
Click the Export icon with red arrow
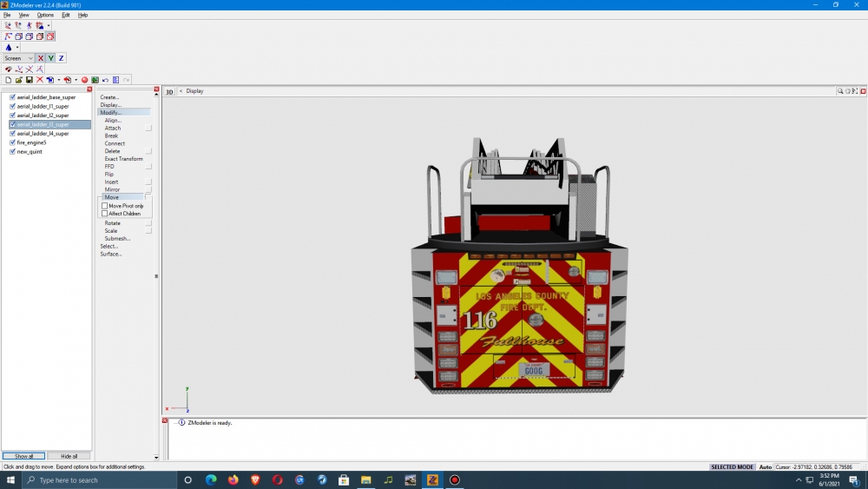68,80
